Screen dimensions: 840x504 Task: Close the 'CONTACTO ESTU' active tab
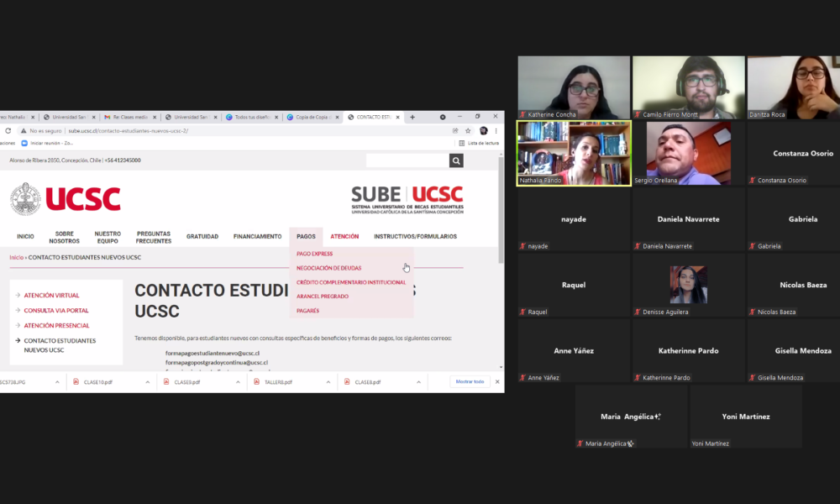[398, 117]
